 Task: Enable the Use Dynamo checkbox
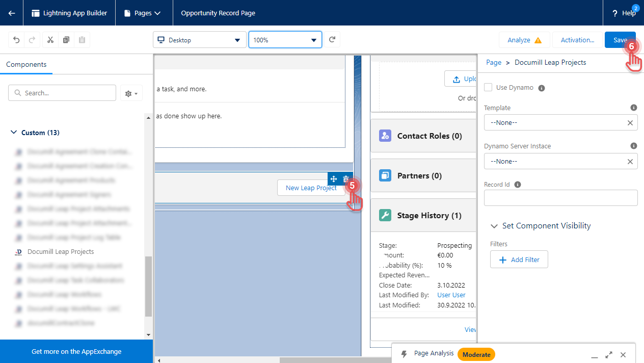[x=488, y=87]
